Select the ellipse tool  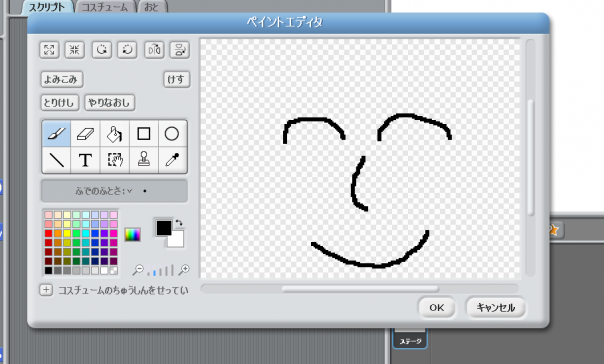[x=172, y=134]
